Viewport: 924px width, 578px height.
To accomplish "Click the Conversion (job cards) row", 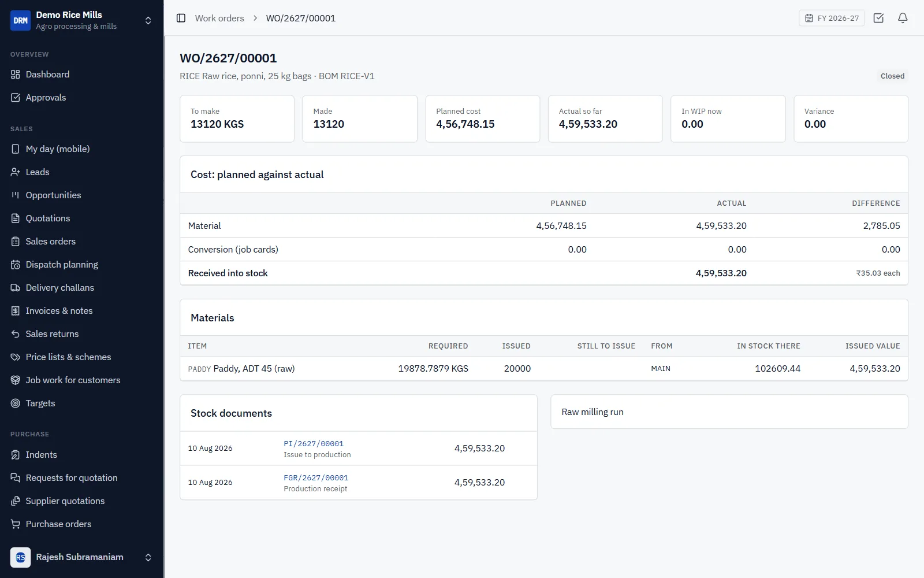I will pyautogui.click(x=544, y=250).
